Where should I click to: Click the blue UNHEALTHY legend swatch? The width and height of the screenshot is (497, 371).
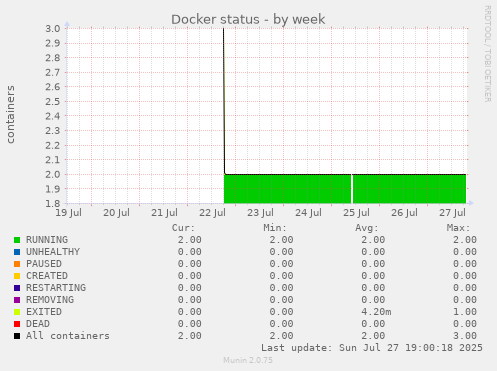[17, 252]
